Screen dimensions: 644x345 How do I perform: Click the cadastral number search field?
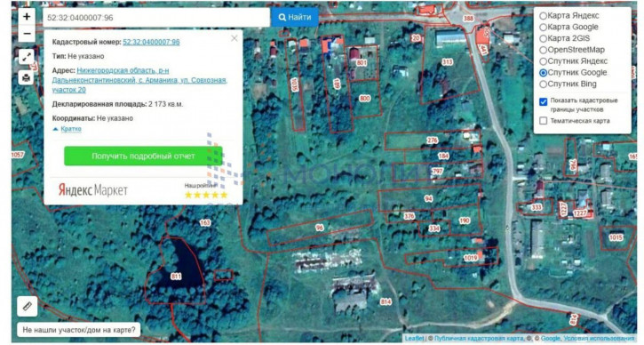tap(156, 18)
